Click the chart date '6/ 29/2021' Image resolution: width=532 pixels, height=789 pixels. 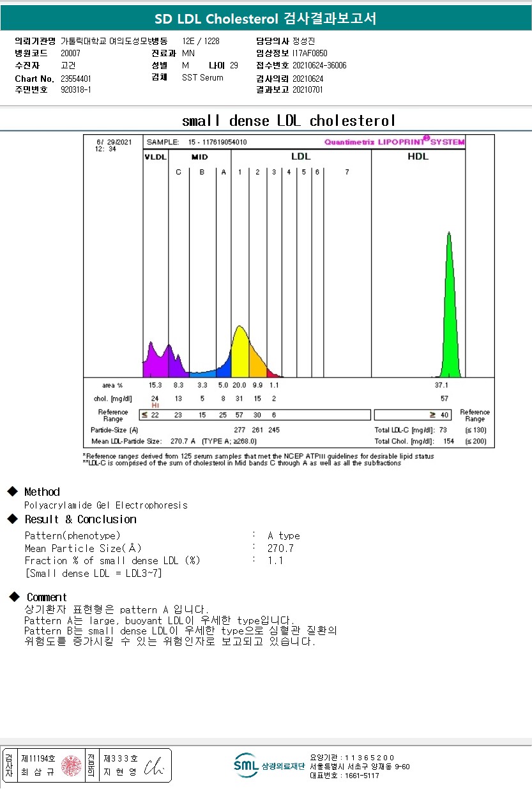pos(113,141)
